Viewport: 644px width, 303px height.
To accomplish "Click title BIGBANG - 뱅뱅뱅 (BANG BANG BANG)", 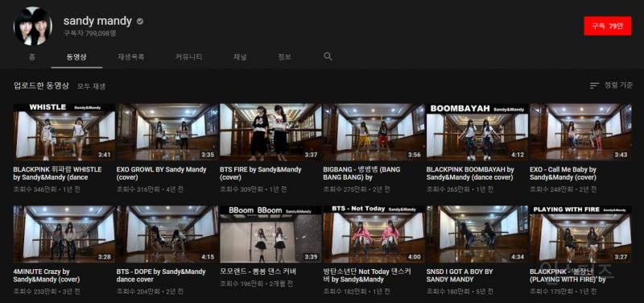I will [361, 173].
